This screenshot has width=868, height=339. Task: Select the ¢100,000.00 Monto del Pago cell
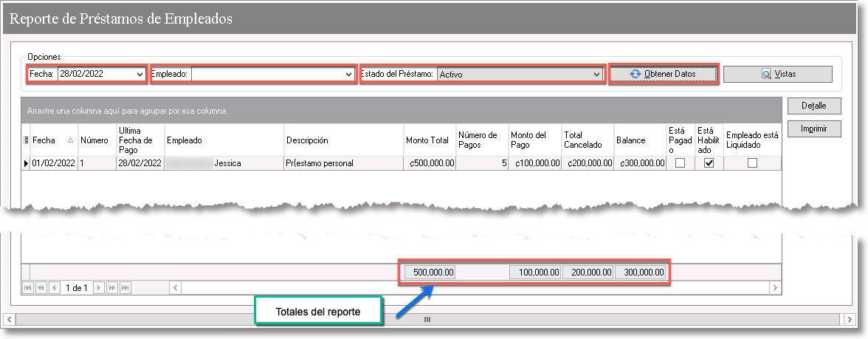(534, 163)
